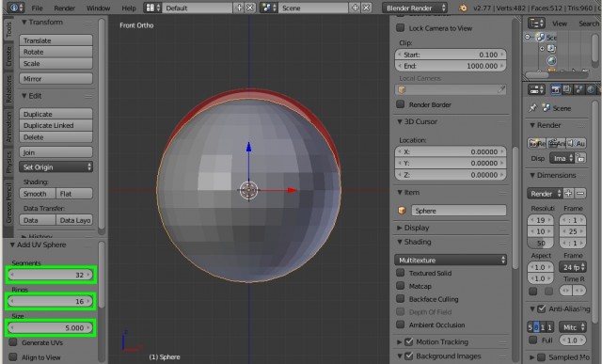Click the Scale button
This screenshot has height=364, width=602.
click(56, 63)
